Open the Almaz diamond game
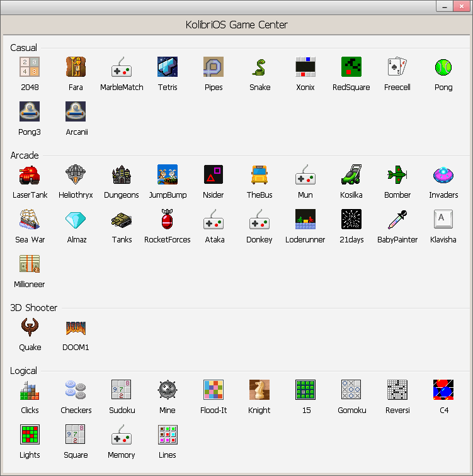Image resolution: width=473 pixels, height=476 pixels. (x=76, y=219)
